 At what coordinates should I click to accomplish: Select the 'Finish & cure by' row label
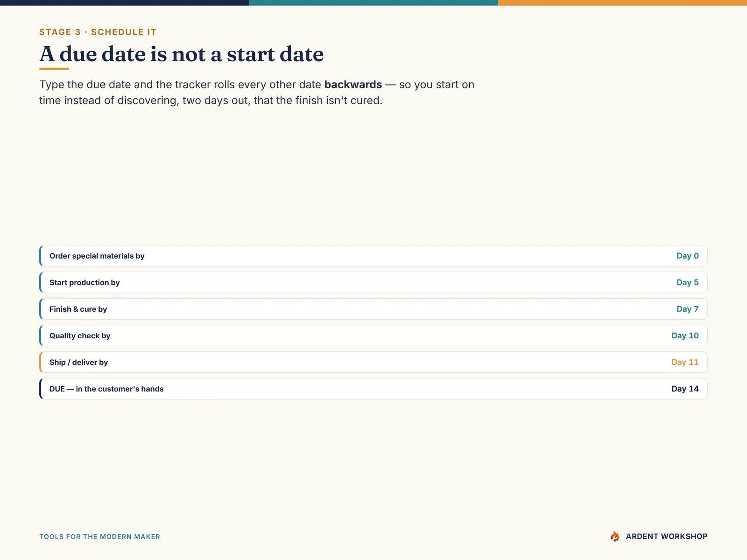point(78,309)
